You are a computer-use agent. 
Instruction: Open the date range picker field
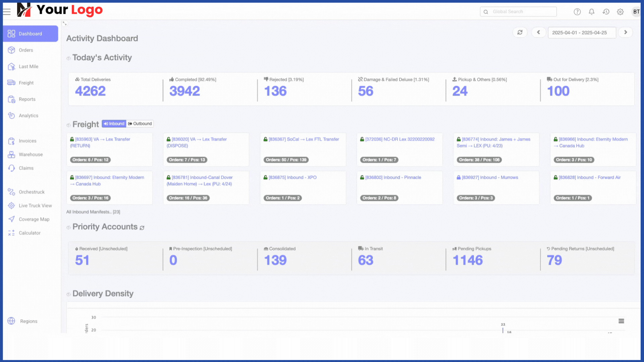[582, 33]
